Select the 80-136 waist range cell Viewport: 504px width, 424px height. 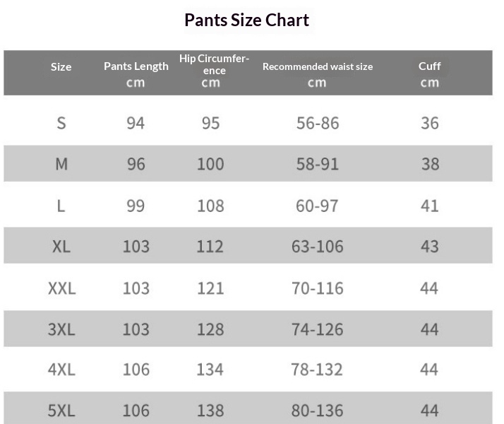pyautogui.click(x=318, y=411)
